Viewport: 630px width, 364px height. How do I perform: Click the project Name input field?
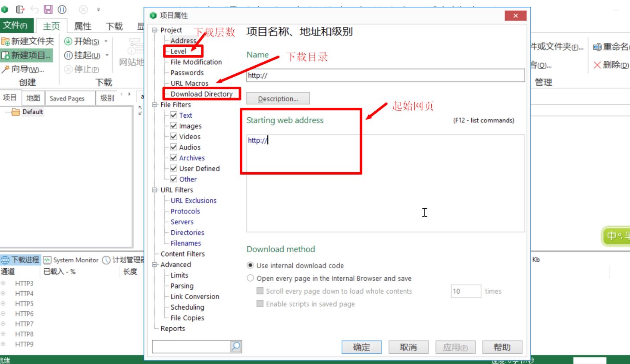click(386, 75)
